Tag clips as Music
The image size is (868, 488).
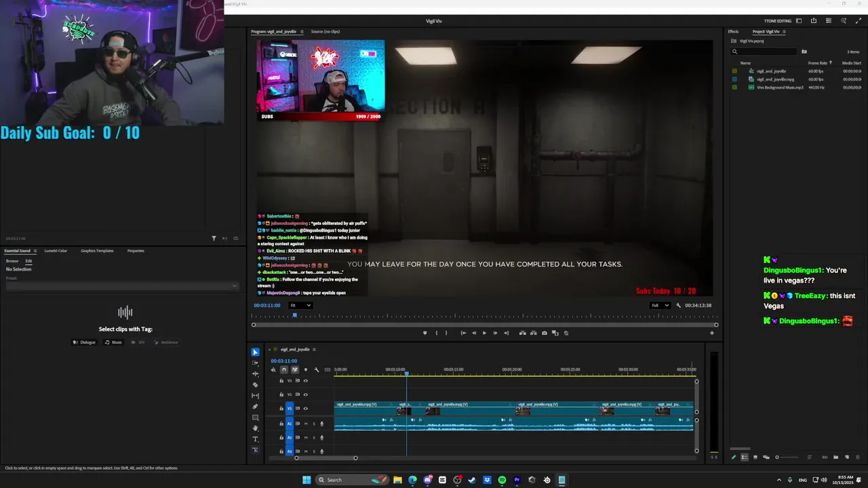click(113, 342)
